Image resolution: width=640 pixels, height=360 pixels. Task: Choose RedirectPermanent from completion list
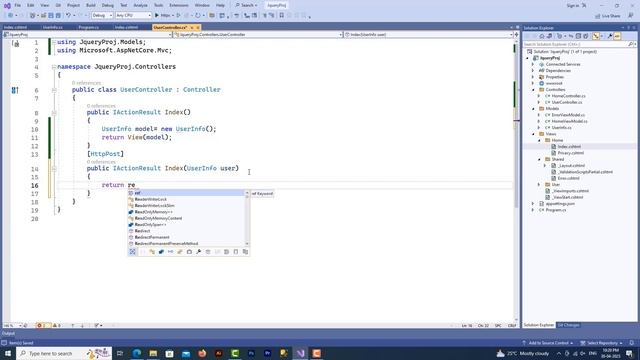(x=186, y=237)
